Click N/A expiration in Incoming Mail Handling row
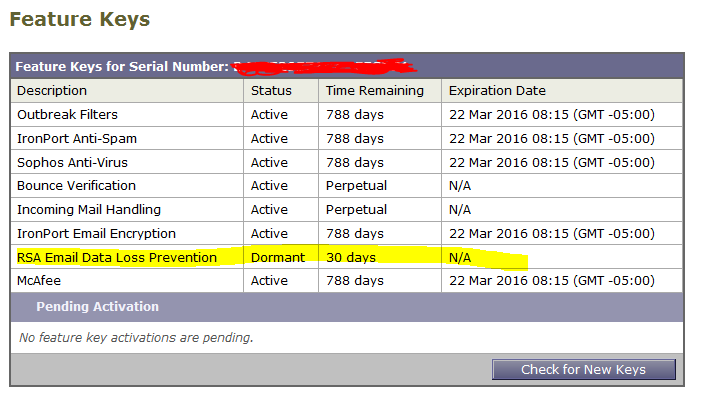 (460, 210)
